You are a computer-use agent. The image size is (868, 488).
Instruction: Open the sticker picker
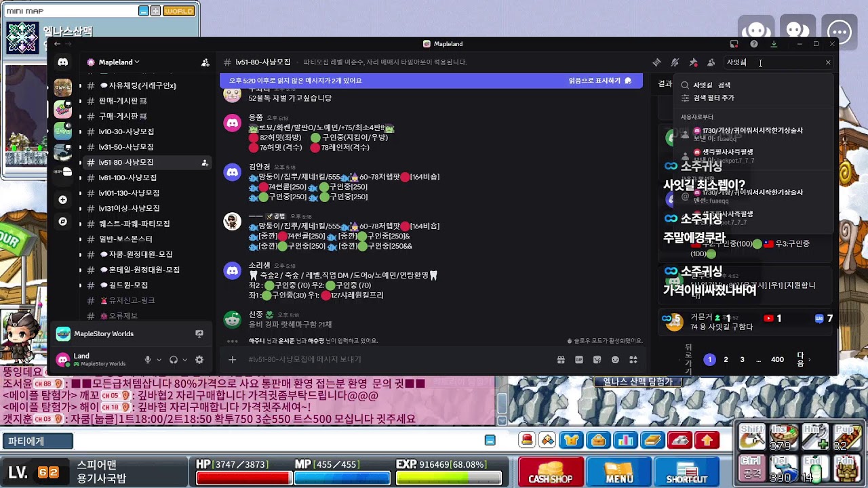click(597, 360)
